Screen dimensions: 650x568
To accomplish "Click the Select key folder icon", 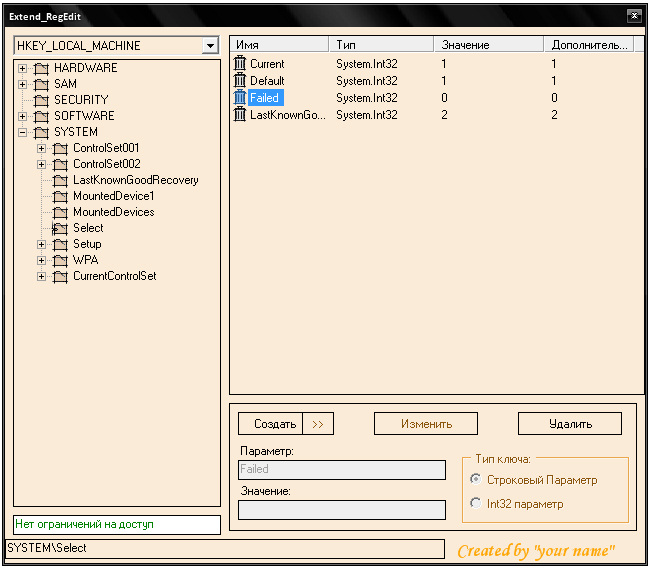I will (x=60, y=228).
